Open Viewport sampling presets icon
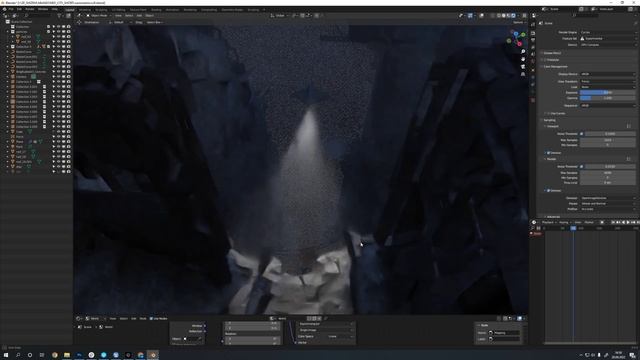Screen dimensions: 640x360 click(629, 126)
